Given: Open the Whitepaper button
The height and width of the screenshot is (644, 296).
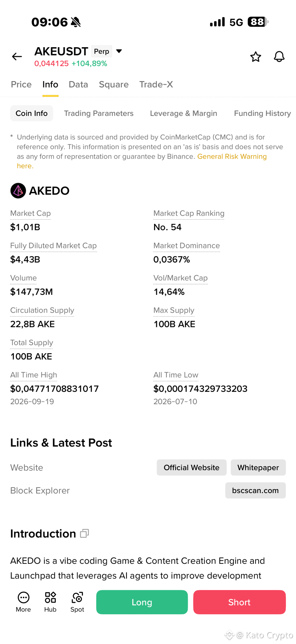Looking at the screenshot, I should click(258, 468).
